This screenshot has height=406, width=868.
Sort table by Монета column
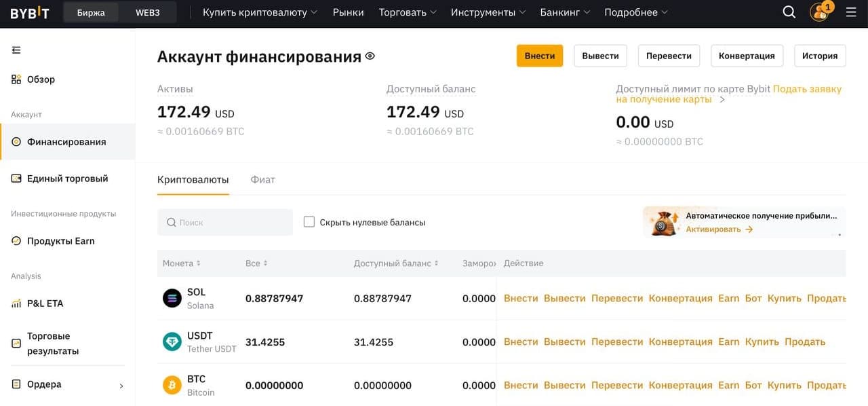click(x=182, y=263)
